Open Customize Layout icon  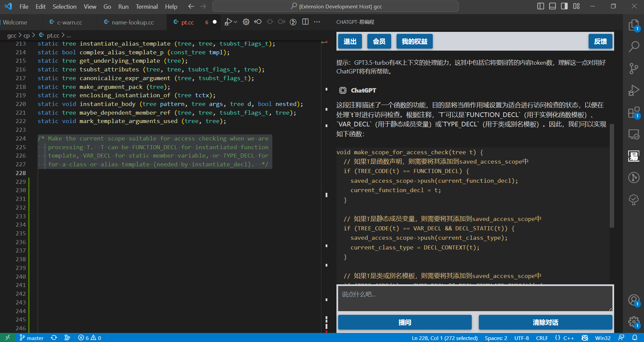point(577,6)
